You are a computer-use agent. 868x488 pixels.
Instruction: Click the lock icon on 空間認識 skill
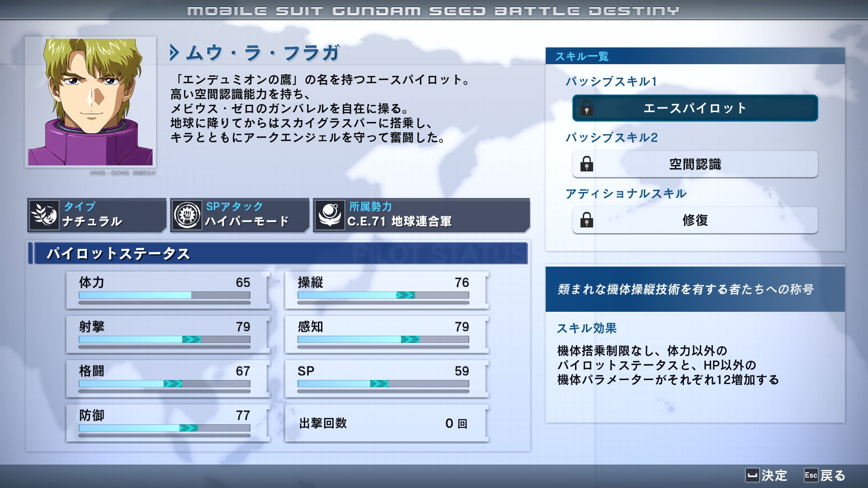(x=586, y=164)
